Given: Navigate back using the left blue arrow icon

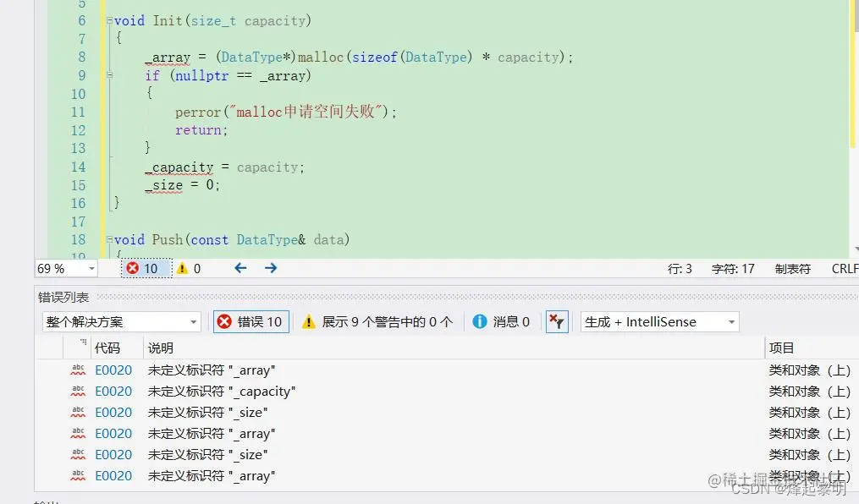Looking at the screenshot, I should [240, 267].
